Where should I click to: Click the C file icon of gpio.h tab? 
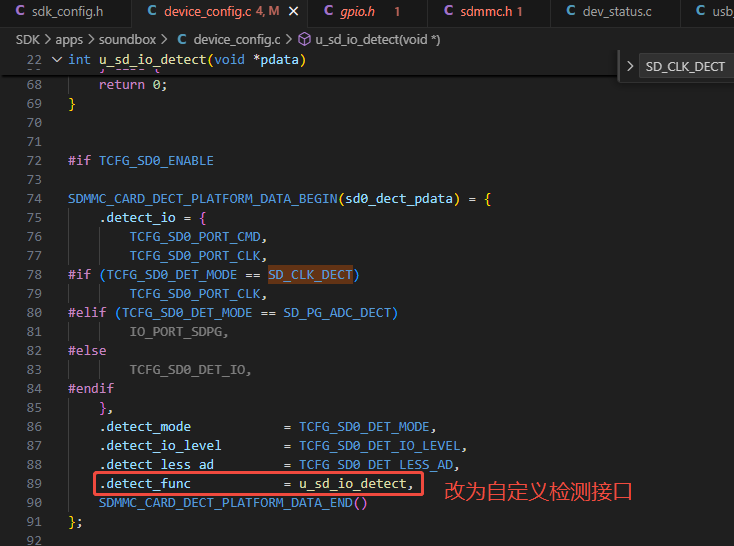(329, 11)
